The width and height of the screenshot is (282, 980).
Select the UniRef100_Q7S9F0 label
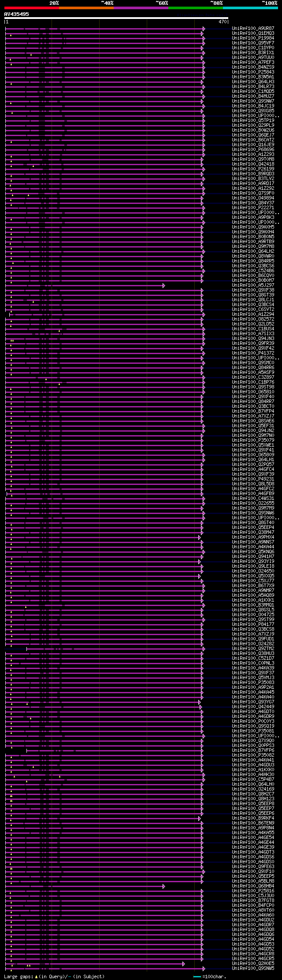click(253, 193)
